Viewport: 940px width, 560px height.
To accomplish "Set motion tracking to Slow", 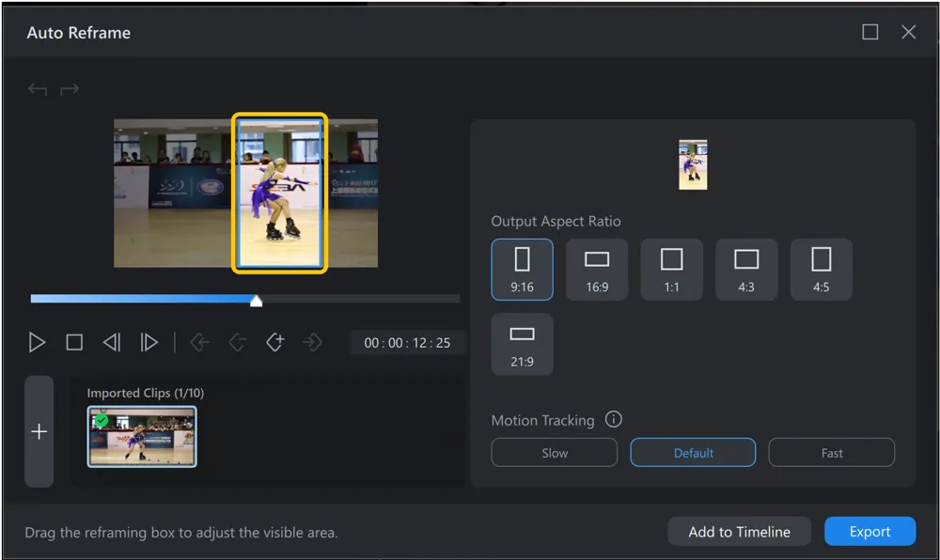I will pos(555,453).
